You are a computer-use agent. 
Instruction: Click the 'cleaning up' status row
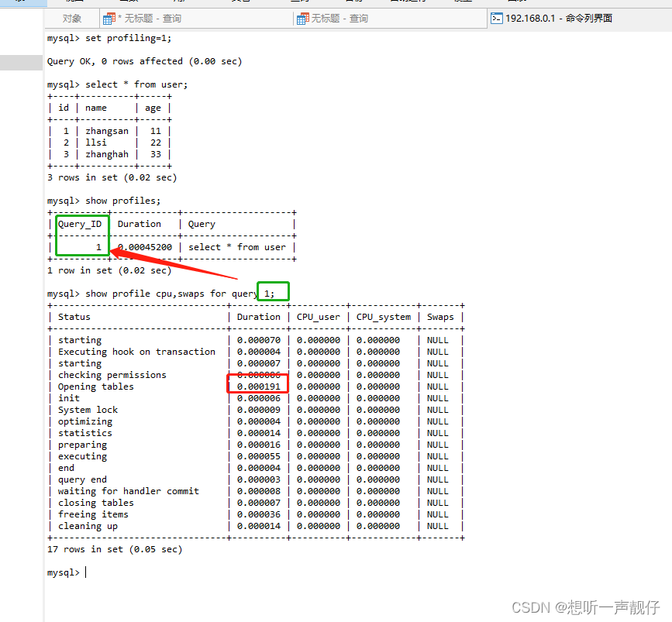click(x=88, y=526)
